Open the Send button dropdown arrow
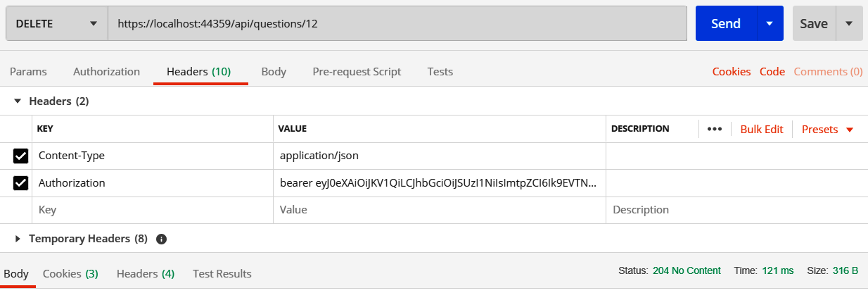 click(x=770, y=23)
